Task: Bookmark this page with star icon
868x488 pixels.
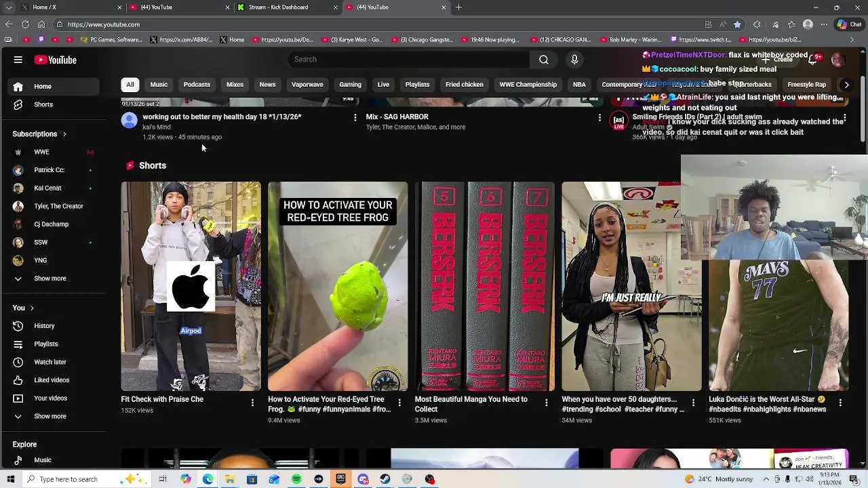Action: 737,24
